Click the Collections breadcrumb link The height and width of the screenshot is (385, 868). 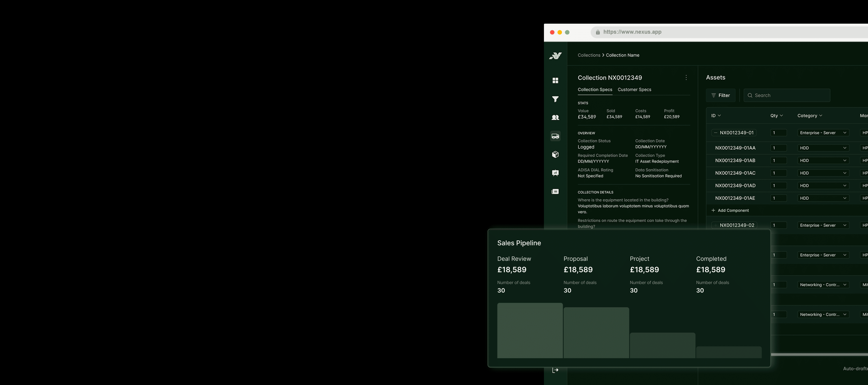pyautogui.click(x=589, y=55)
